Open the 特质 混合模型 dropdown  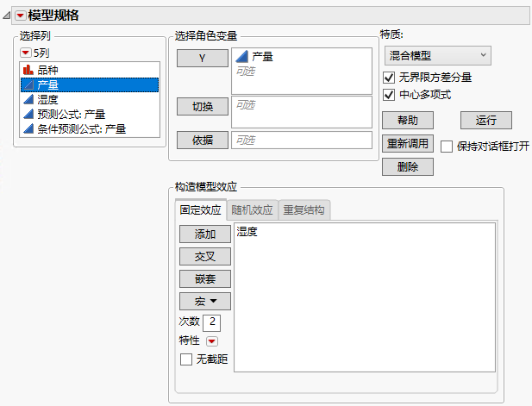click(x=435, y=55)
